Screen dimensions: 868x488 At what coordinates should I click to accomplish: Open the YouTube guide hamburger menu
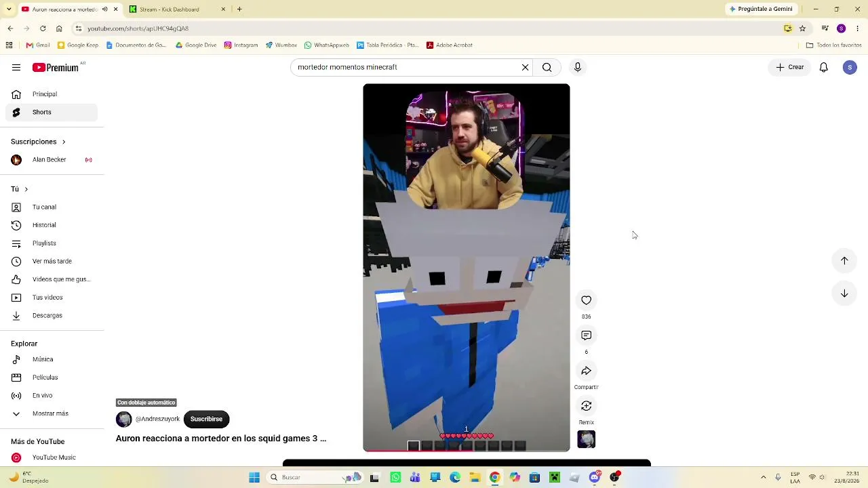[16, 67]
